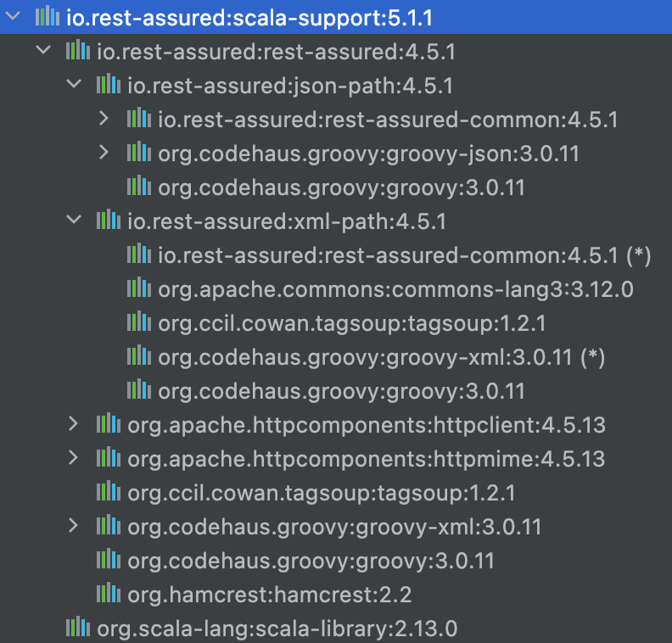Click library icon beside hamcrest:2.2
This screenshot has height=643, width=672.
coord(109,592)
